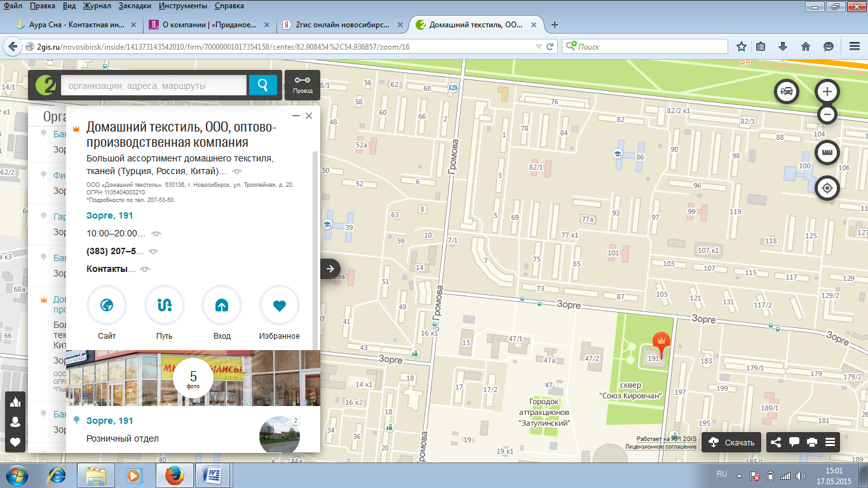Open the user profile icon in left sidebar
Screen dimensions: 868x488
click(15, 422)
